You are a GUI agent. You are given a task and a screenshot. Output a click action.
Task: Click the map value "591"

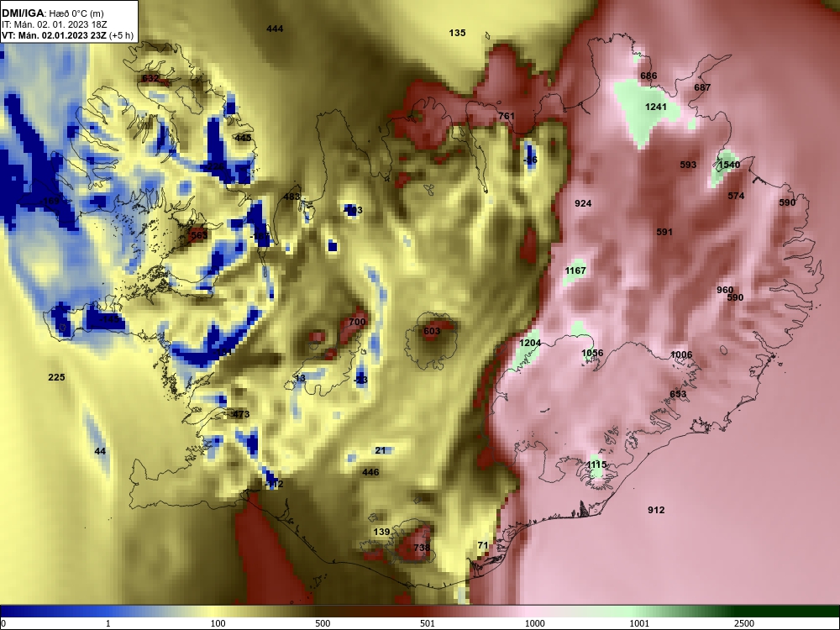[664, 233]
